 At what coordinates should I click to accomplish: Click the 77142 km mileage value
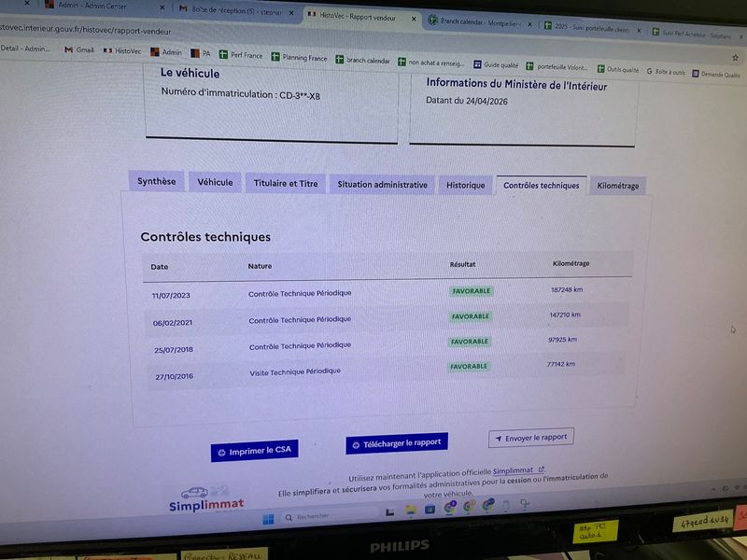tap(561, 364)
